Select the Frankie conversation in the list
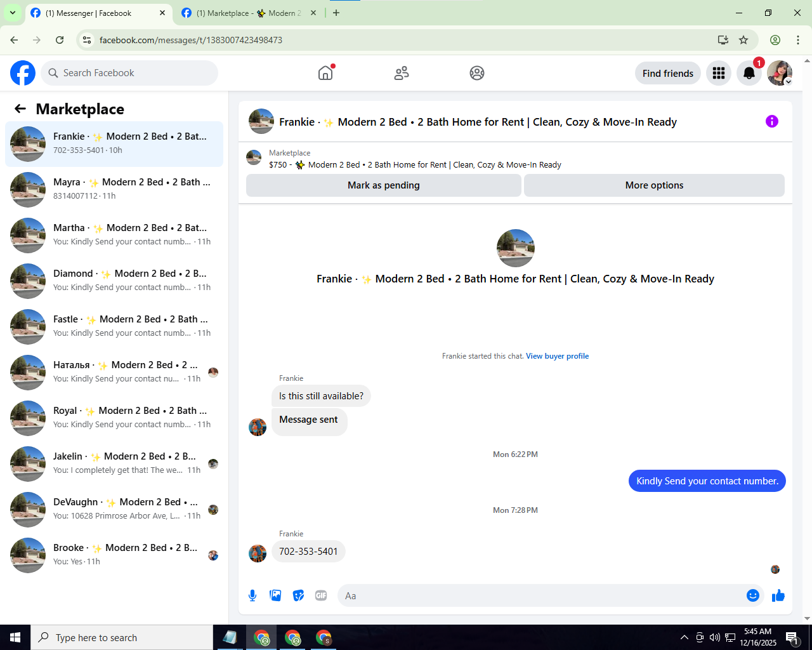The width and height of the screenshot is (812, 650). [x=114, y=144]
